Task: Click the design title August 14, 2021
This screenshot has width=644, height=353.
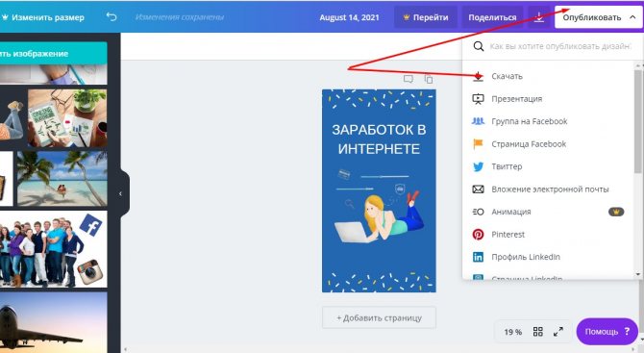Action: (349, 17)
